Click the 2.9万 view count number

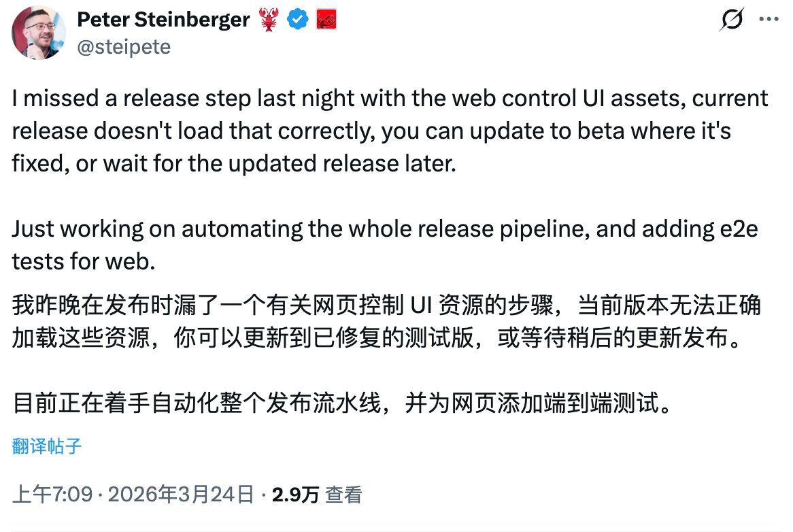point(295,495)
